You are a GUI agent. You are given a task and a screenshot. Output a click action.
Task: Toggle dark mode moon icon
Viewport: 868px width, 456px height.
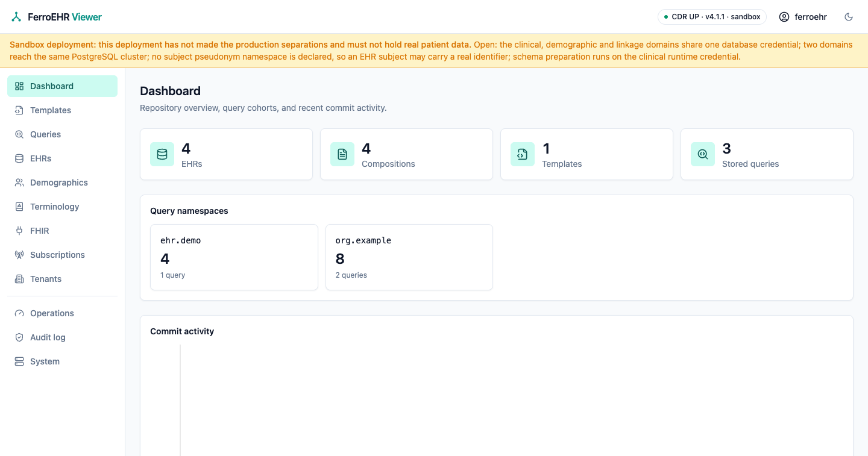849,17
